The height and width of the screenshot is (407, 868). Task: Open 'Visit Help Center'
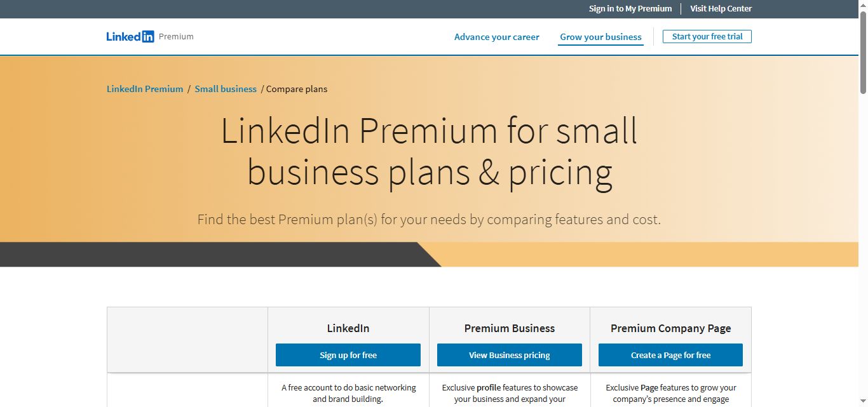721,8
